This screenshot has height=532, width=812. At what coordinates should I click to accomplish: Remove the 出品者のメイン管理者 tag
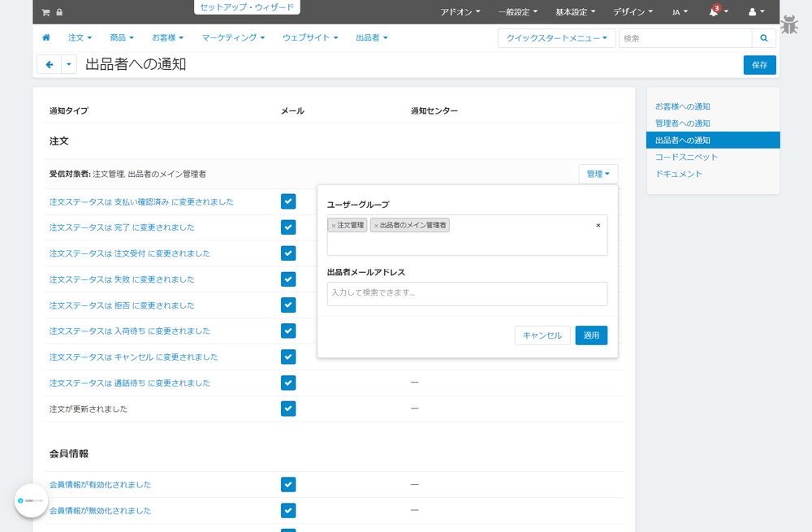376,225
